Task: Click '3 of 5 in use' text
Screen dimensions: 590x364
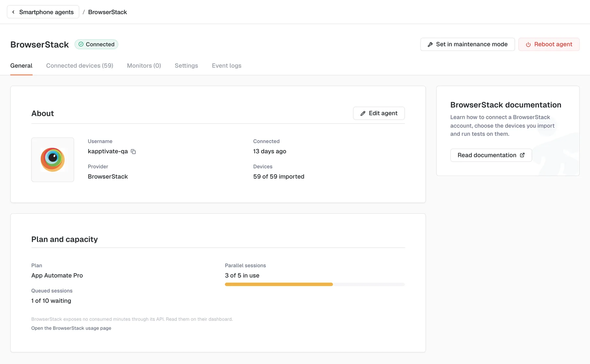Action: coord(242,276)
